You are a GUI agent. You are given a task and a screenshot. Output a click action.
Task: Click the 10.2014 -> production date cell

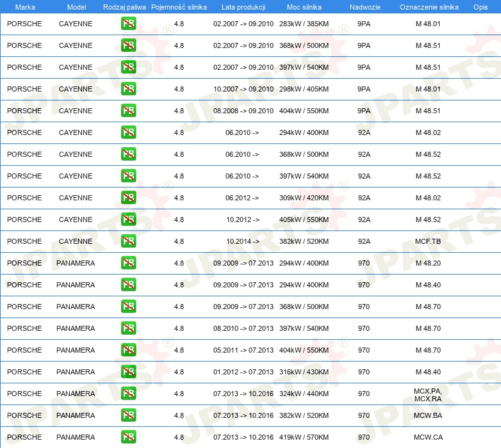click(243, 241)
